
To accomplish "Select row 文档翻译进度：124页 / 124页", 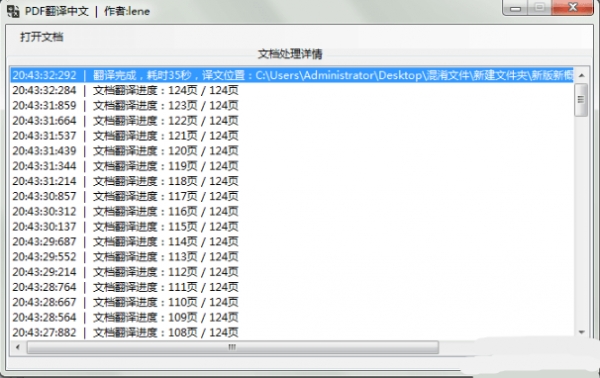I will (292, 90).
